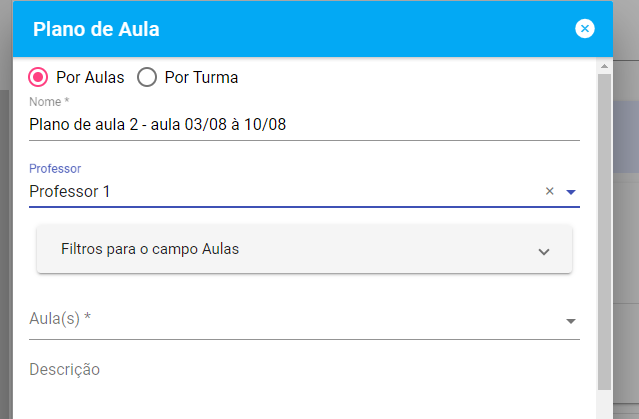Click the Por Aulas label text
Screen dimensions: 639x419
pyautogui.click(x=90, y=77)
